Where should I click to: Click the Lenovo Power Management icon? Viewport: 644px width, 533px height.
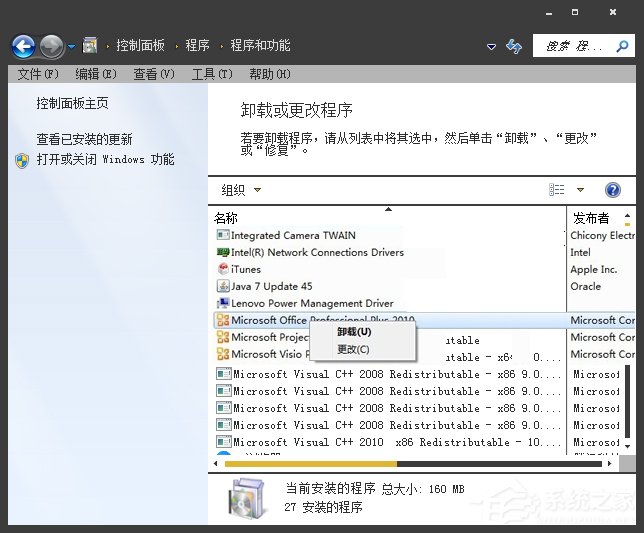223,303
